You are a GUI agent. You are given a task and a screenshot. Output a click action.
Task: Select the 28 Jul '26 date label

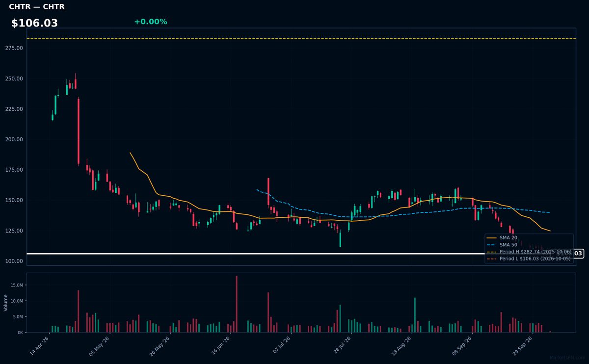pos(341,346)
